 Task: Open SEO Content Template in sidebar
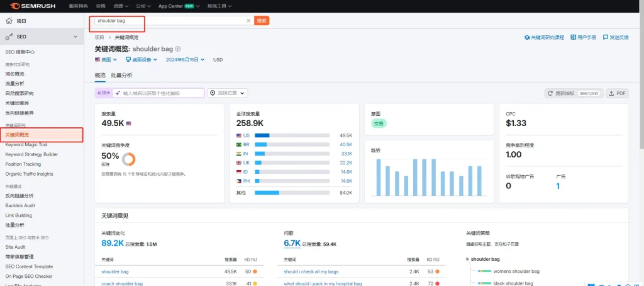coord(29,266)
